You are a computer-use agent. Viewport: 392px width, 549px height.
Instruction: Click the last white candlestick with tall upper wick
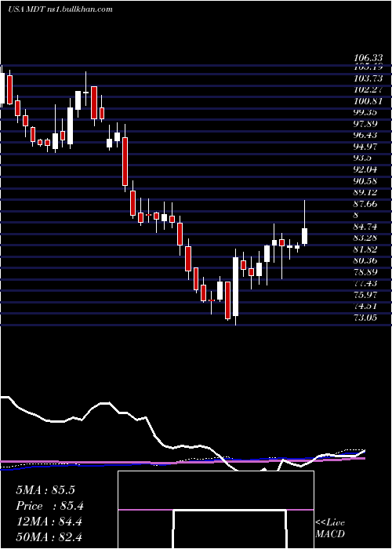click(x=304, y=223)
